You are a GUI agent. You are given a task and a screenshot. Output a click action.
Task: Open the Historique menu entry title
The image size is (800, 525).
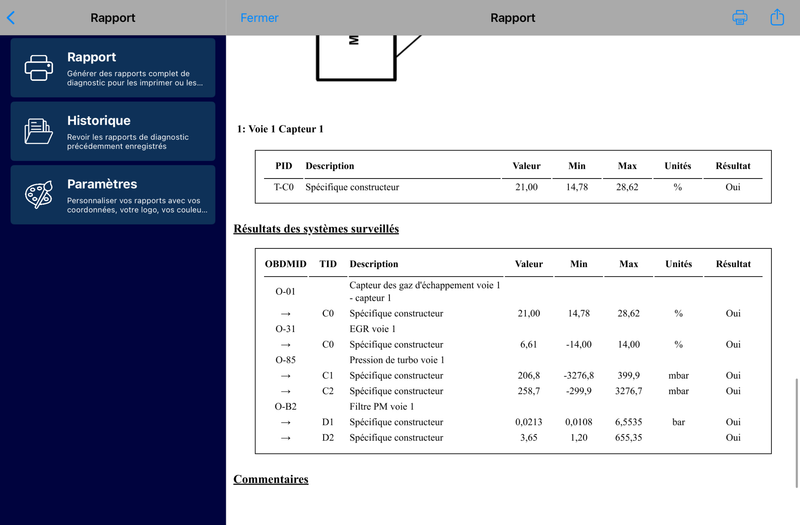(99, 121)
